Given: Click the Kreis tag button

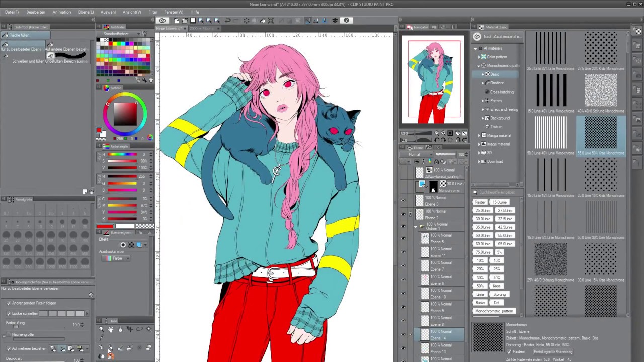Looking at the screenshot, I should (497, 286).
